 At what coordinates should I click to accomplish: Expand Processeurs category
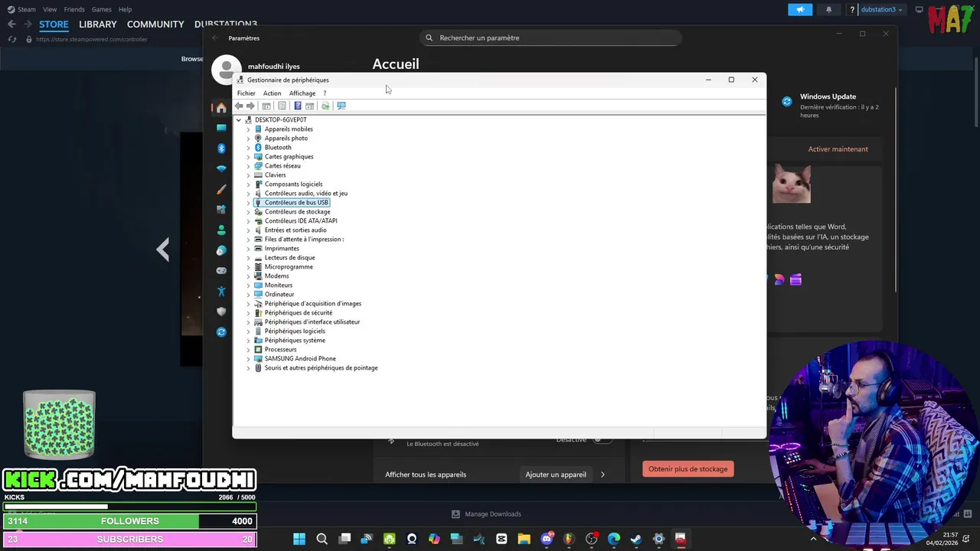(248, 350)
